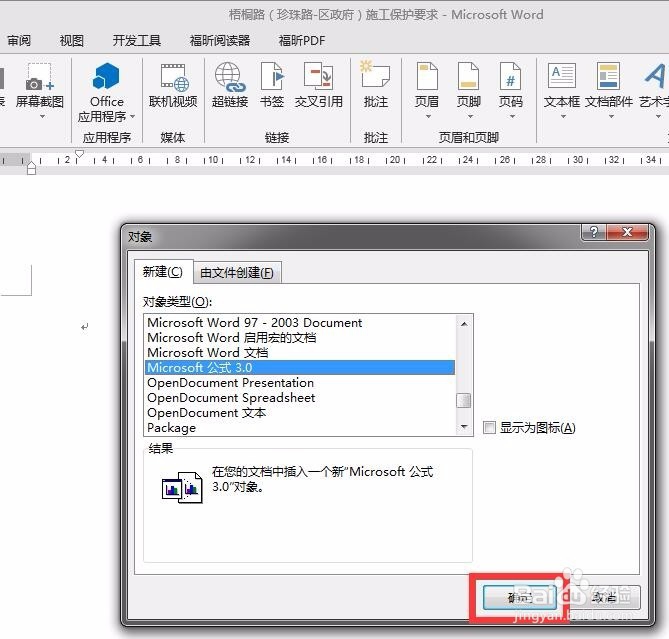Toggle Display as icon (显示为图标) checkbox
This screenshot has width=669, height=639.
(x=489, y=427)
